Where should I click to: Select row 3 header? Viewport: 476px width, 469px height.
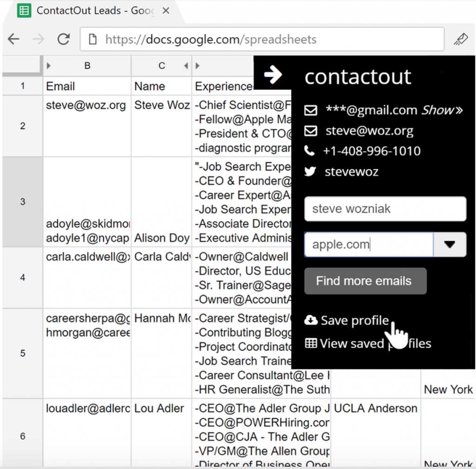click(22, 202)
